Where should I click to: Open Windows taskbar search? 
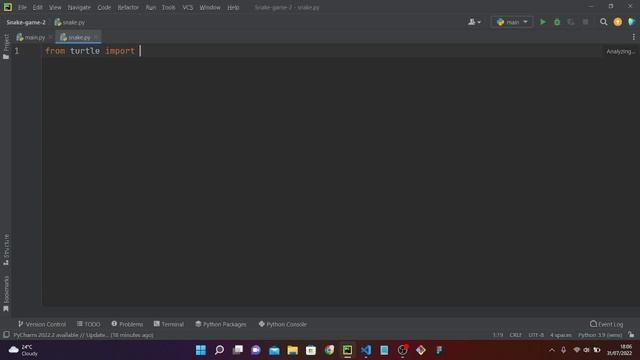pos(219,350)
